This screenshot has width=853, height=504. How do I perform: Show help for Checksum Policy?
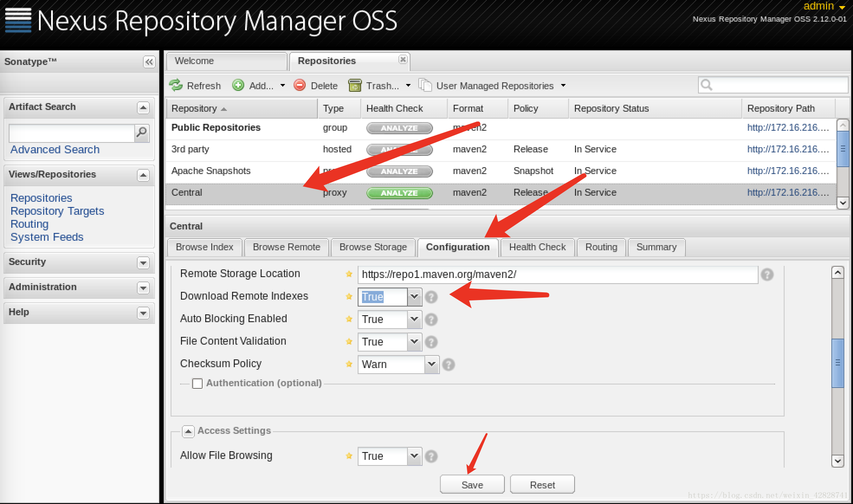click(449, 365)
